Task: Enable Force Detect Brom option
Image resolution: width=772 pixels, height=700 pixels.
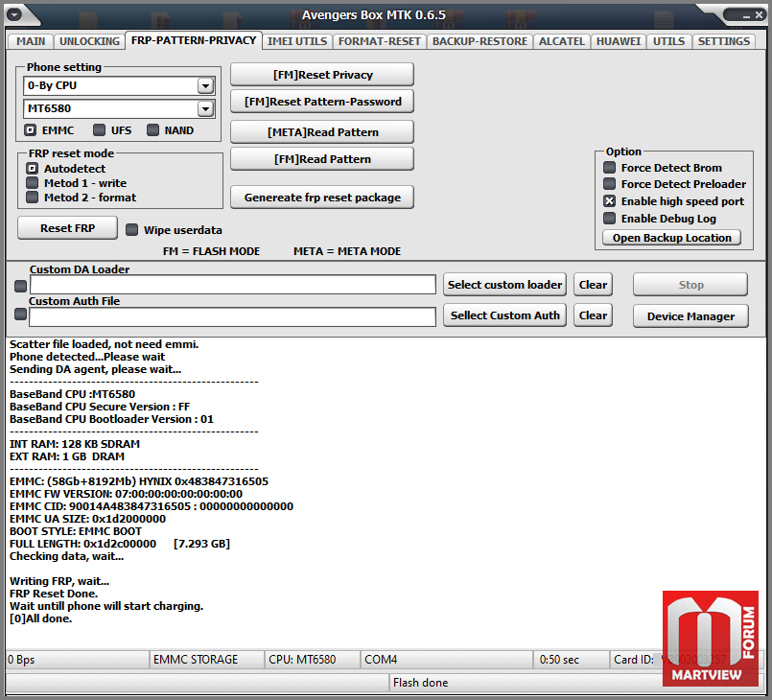Action: pos(610,168)
